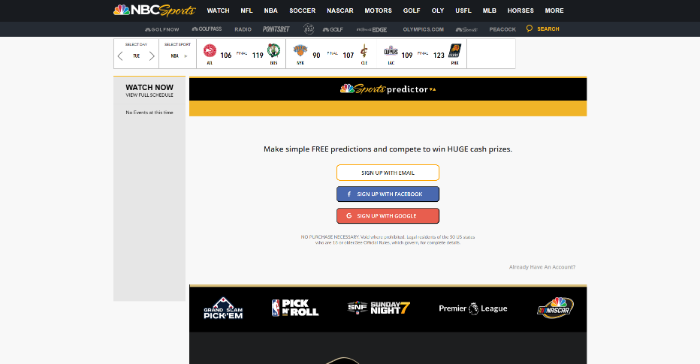Viewport: 700px width, 364px height.
Task: Visit the GolfPass link
Action: click(207, 29)
